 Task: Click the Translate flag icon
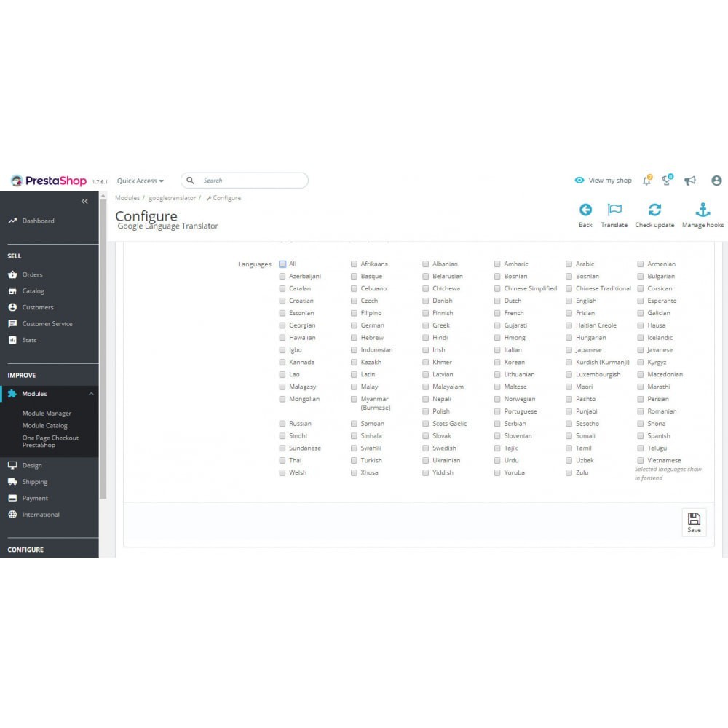coord(614,210)
